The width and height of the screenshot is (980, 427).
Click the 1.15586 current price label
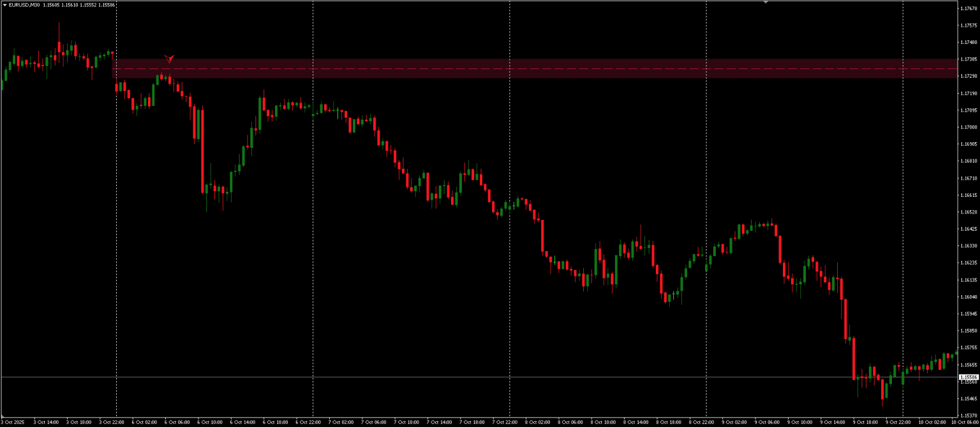pyautogui.click(x=969, y=377)
